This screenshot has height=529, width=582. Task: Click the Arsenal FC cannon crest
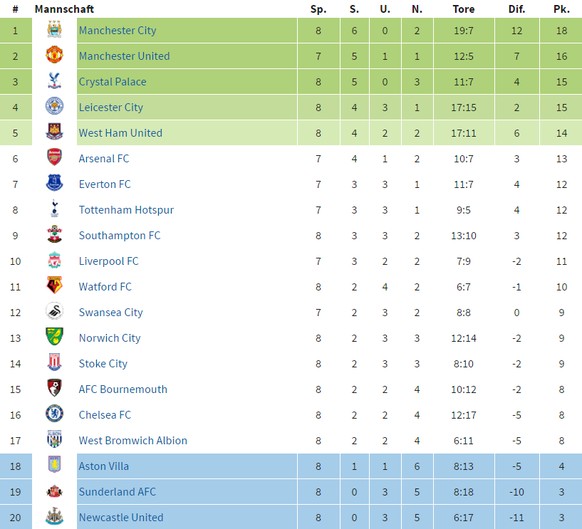tap(54, 157)
